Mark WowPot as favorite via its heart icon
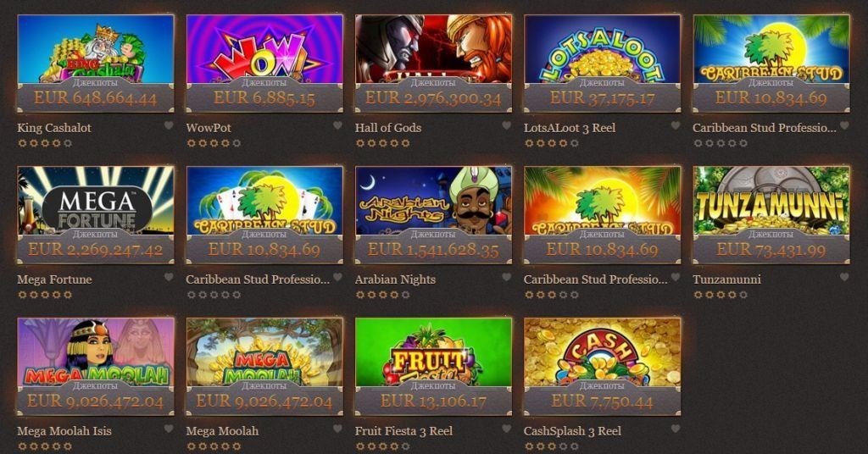The width and height of the screenshot is (868, 454). pos(337,125)
